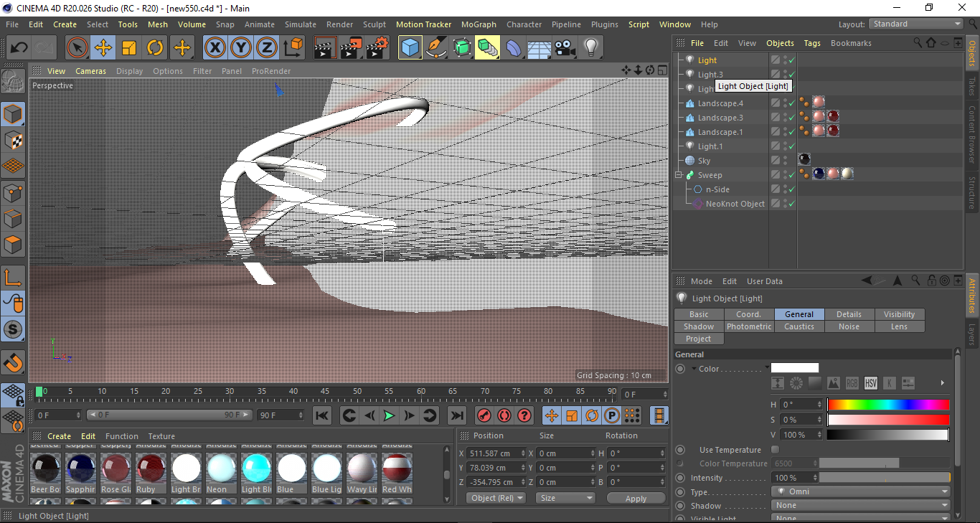Switch to the Shadow tab
980x523 pixels.
click(699, 326)
